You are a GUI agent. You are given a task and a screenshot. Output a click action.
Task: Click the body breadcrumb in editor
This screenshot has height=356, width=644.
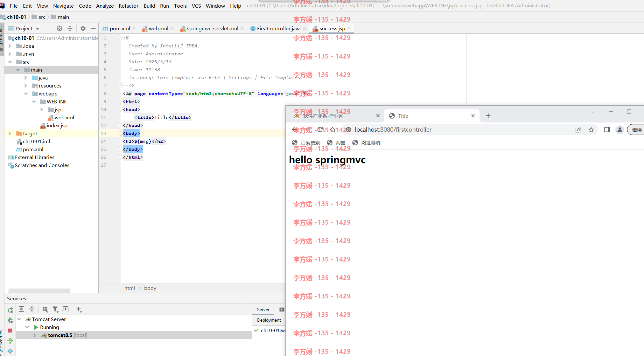150,288
